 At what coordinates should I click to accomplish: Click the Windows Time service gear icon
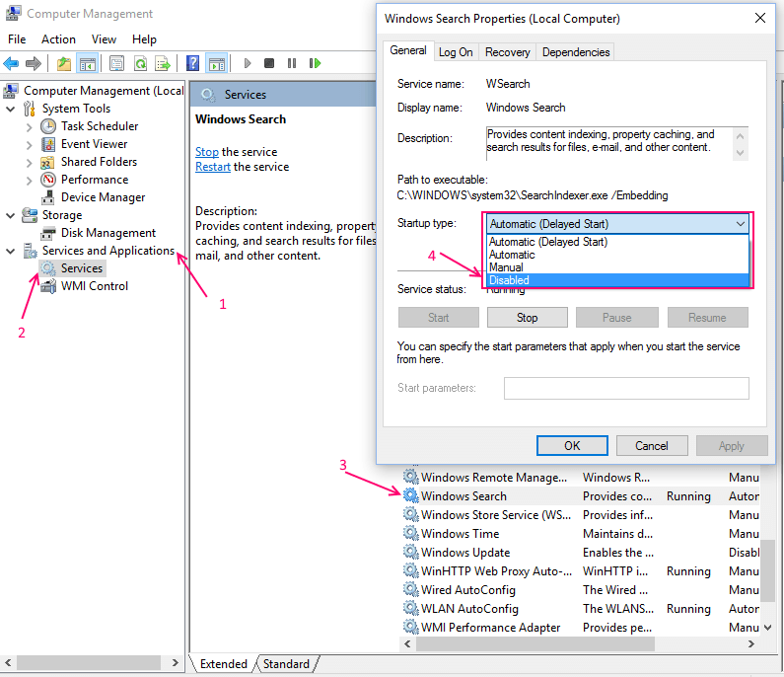410,533
